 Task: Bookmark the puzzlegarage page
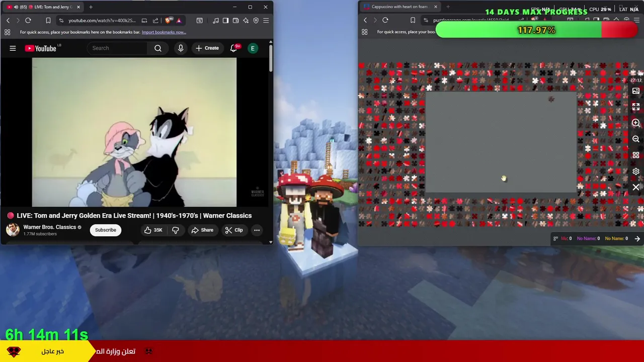413,20
